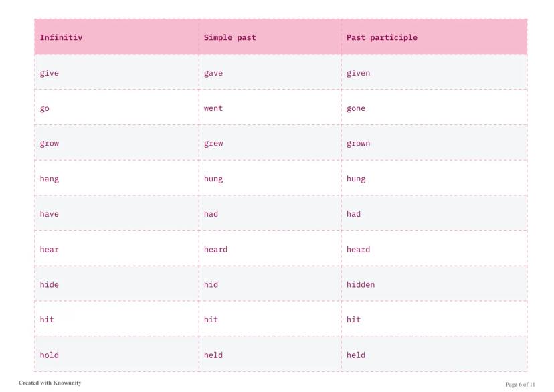The width and height of the screenshot is (554, 392).
Task: Select the infinitive cell "hide"
Action: pos(50,284)
